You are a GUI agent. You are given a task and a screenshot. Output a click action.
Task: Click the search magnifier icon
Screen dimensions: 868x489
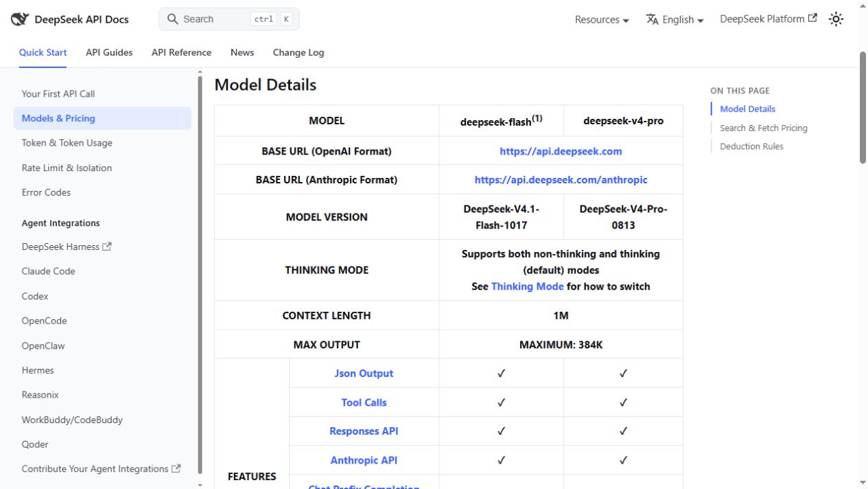[173, 19]
